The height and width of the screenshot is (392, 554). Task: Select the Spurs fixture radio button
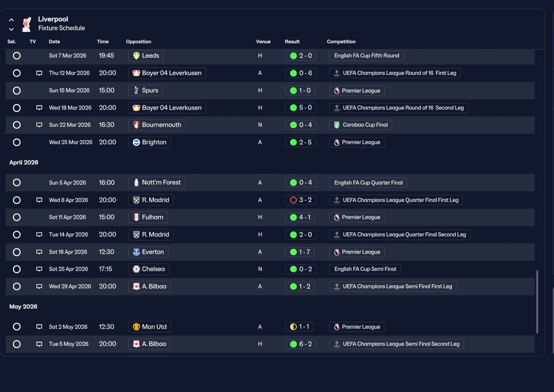point(17,90)
